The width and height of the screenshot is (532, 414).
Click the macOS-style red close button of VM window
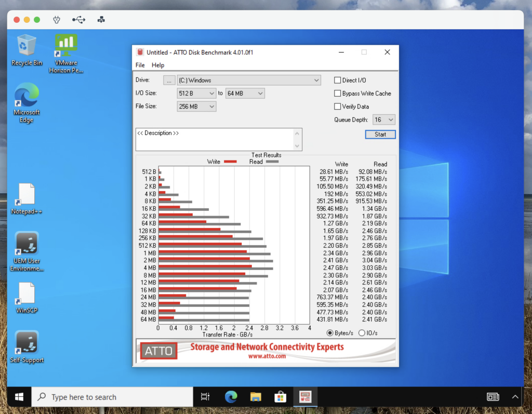click(x=17, y=20)
